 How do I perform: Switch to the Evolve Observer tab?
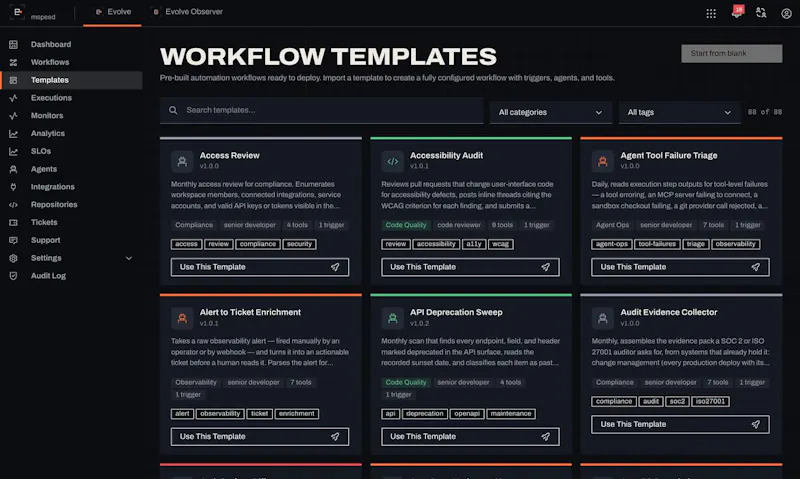pyautogui.click(x=188, y=12)
